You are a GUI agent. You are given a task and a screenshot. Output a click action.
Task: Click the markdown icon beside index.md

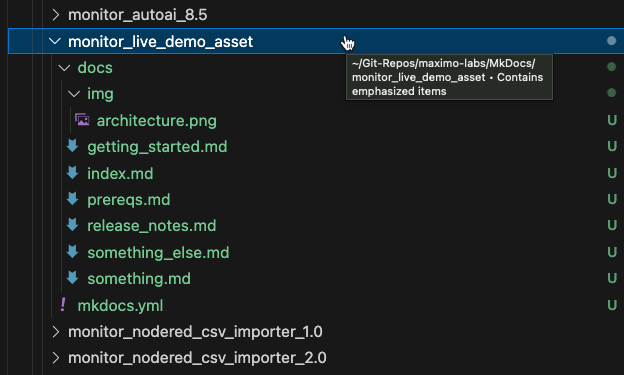click(x=72, y=173)
